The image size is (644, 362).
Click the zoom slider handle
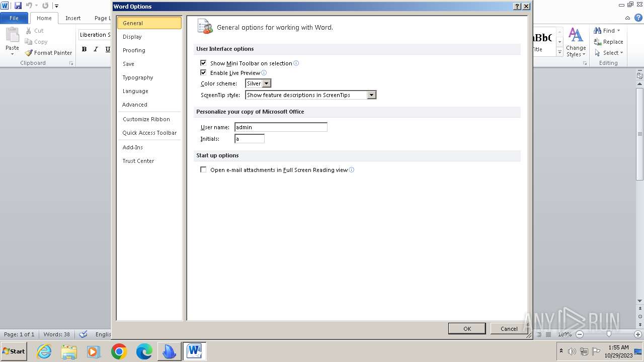click(609, 334)
